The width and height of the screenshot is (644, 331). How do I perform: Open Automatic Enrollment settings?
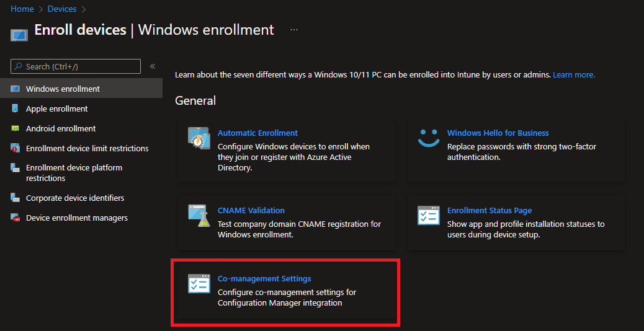pos(257,133)
